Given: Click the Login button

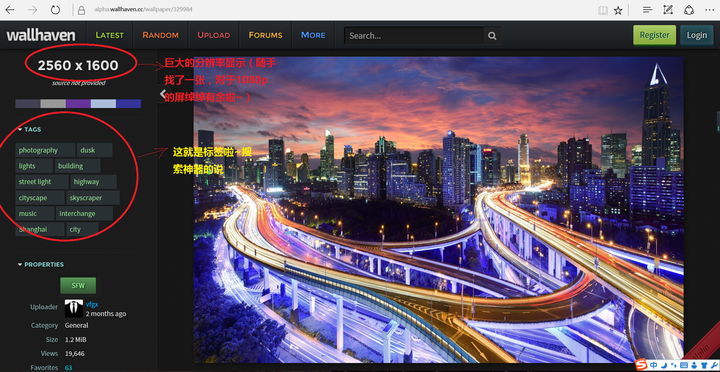Looking at the screenshot, I should pos(697,35).
